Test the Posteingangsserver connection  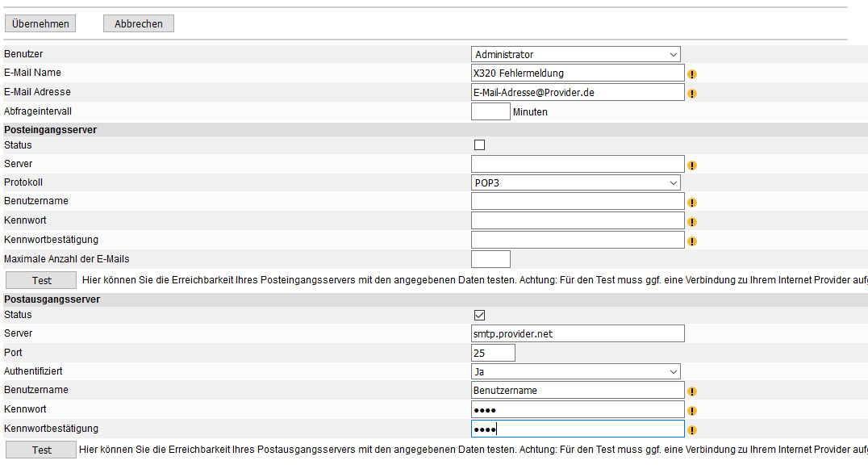[42, 280]
